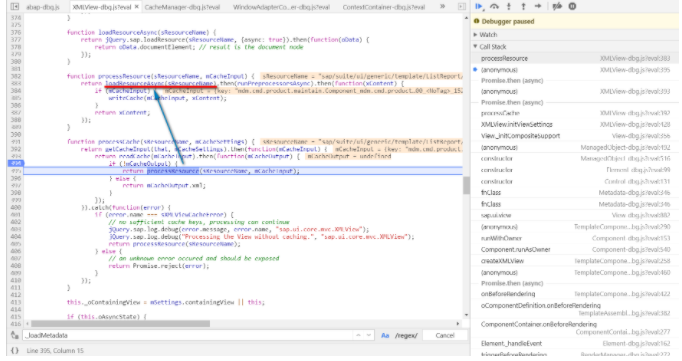
Task: Click highlighted processResource call on line 395
Action: pos(173,171)
